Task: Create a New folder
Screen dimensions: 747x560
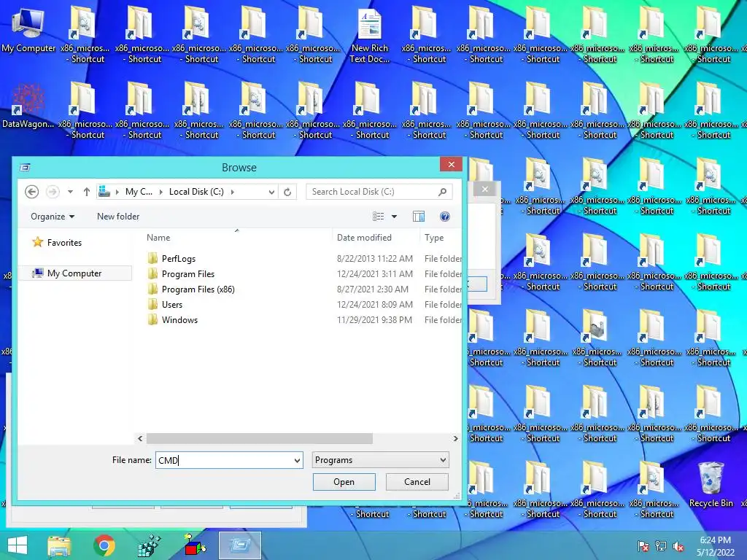Action: 118,217
